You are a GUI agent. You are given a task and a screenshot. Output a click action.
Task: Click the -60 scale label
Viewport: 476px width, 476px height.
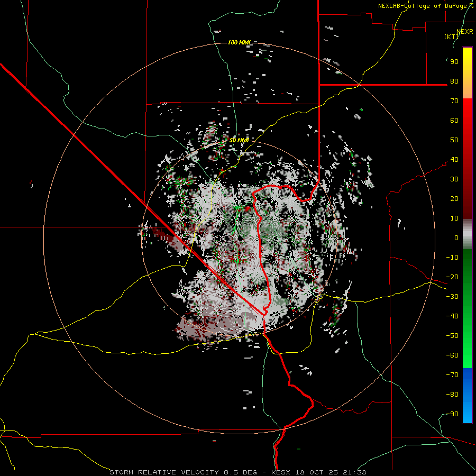point(452,355)
